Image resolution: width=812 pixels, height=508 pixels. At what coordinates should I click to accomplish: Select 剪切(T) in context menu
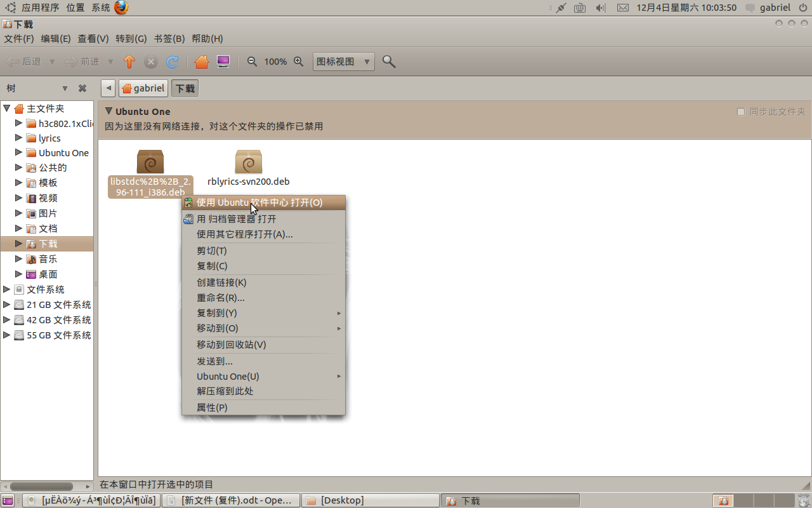[x=264, y=251]
